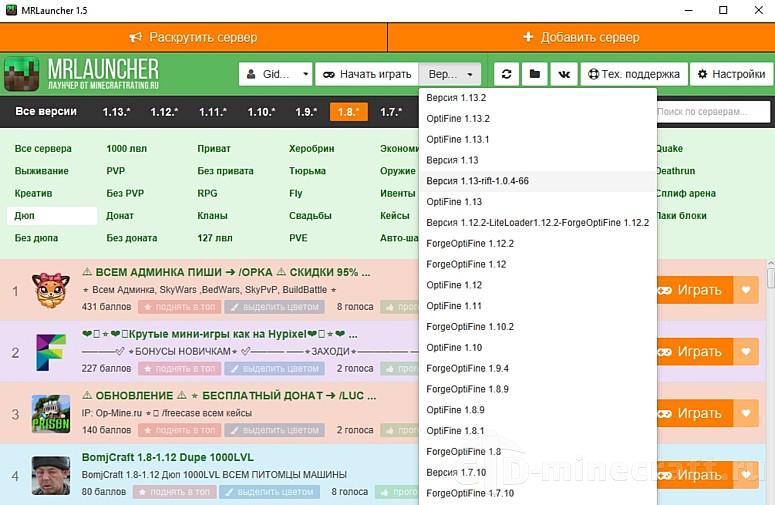Select the 1.11.* version tab
Screen dimensions: 775x505
[213, 112]
